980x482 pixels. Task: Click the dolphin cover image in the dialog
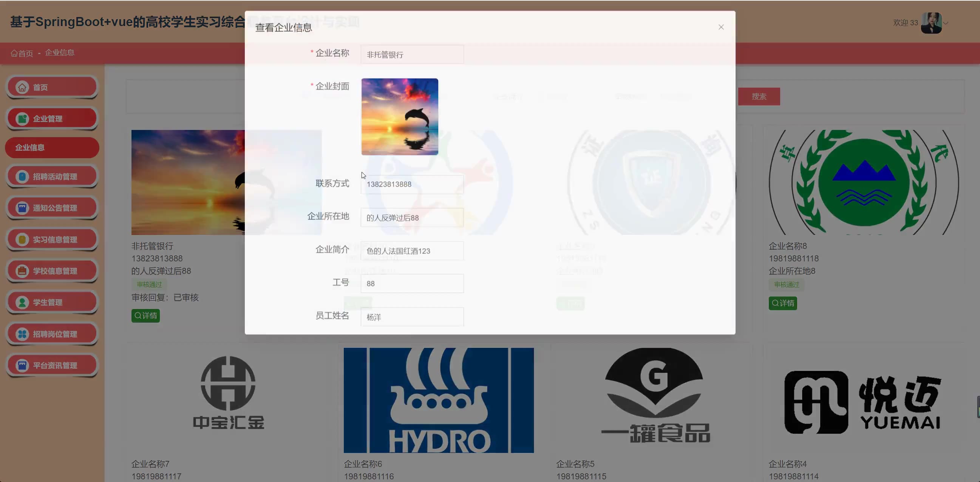point(399,117)
